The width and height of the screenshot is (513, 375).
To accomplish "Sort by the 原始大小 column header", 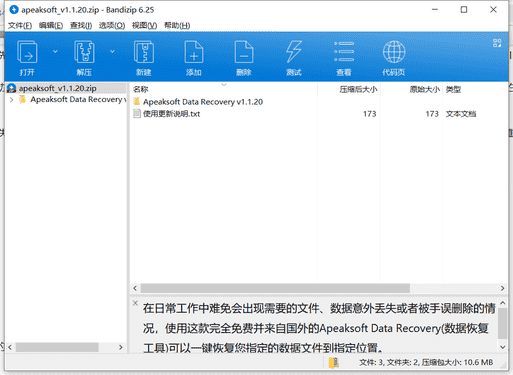I will click(425, 89).
